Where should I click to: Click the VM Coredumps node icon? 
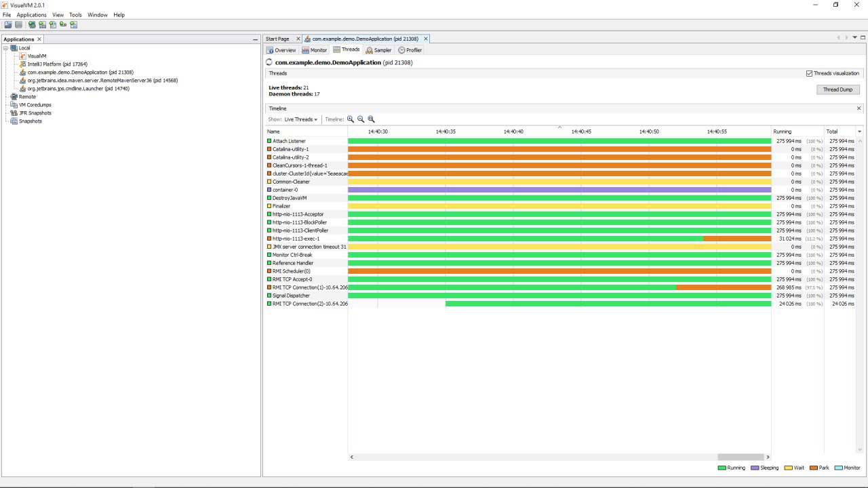(14, 105)
